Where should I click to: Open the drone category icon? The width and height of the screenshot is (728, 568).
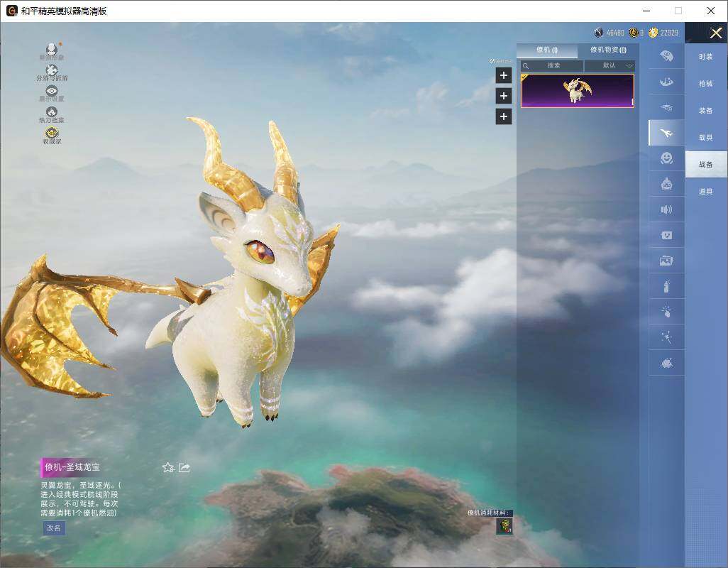click(666, 107)
